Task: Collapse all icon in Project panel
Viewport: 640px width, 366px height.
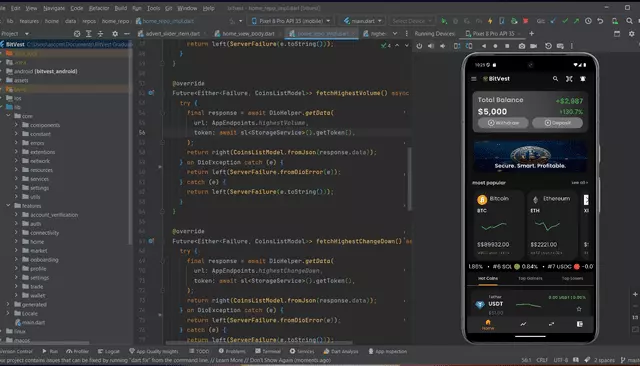Action: (100, 33)
